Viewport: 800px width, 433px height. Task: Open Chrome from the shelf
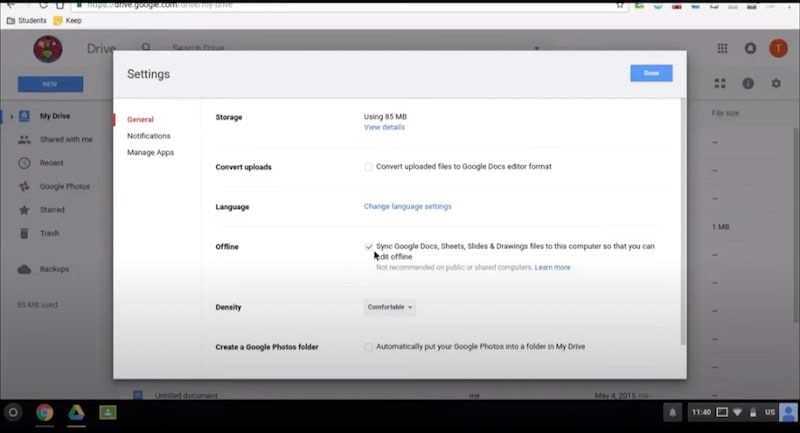click(44, 412)
